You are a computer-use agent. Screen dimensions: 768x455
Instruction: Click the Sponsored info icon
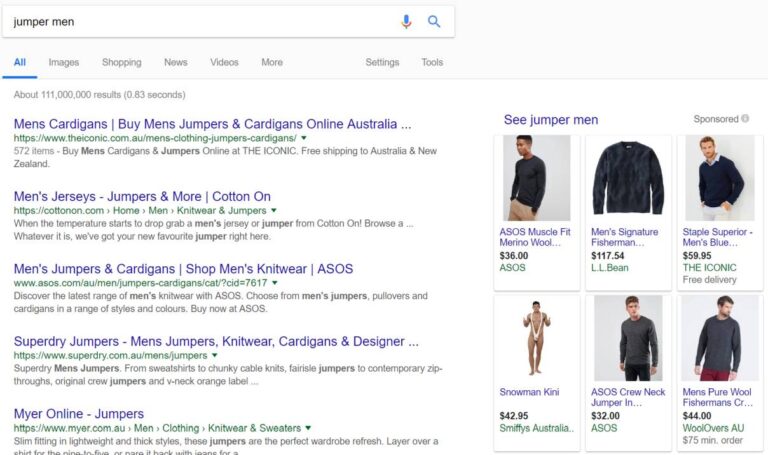[x=745, y=119]
